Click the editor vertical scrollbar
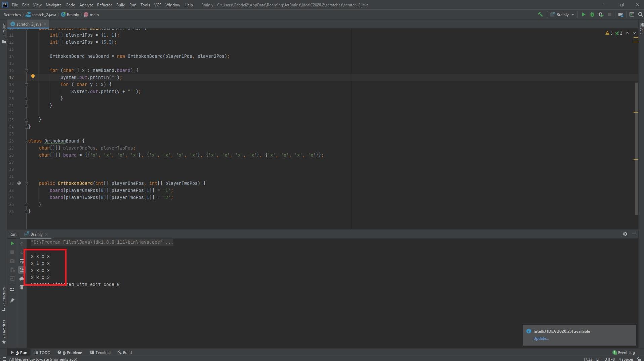Image resolution: width=644 pixels, height=361 pixels. pos(636,148)
